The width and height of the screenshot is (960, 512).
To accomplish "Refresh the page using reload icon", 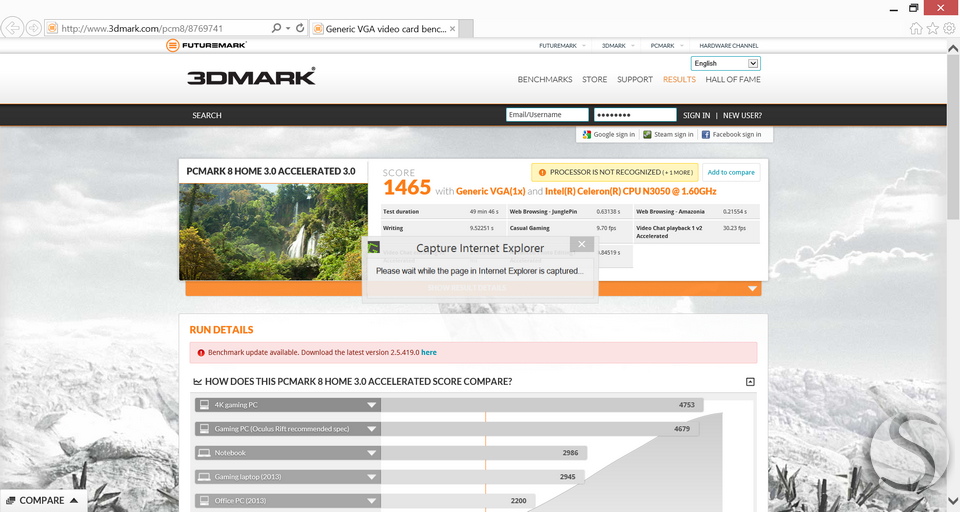I will [300, 28].
